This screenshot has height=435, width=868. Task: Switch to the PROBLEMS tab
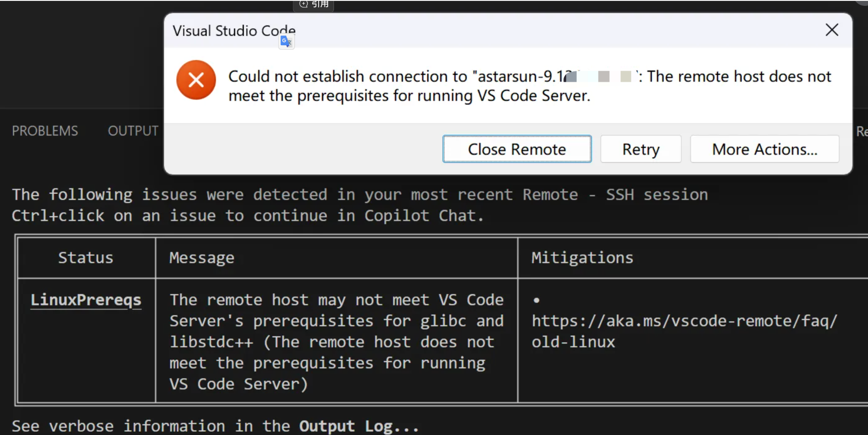point(45,131)
